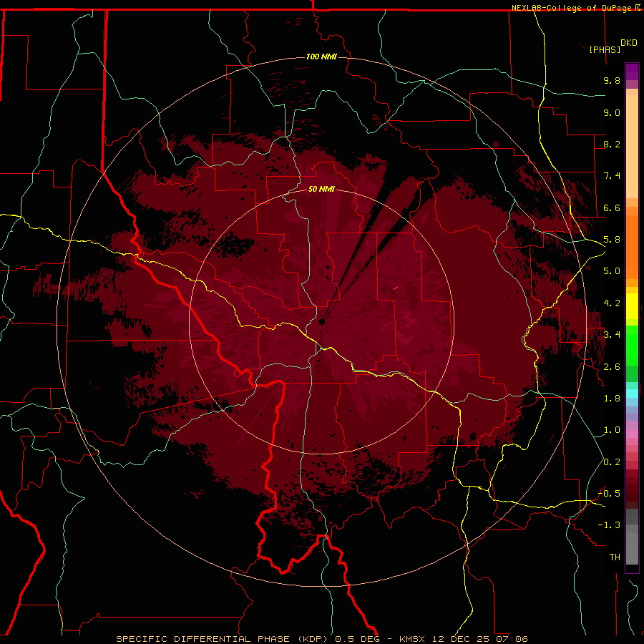Click the 0.5 DEG elevation text in caption

pyautogui.click(x=358, y=639)
